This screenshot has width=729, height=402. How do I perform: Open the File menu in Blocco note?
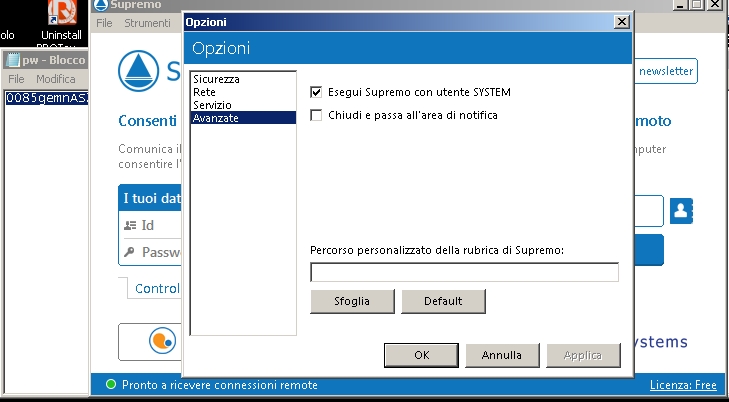(x=16, y=79)
